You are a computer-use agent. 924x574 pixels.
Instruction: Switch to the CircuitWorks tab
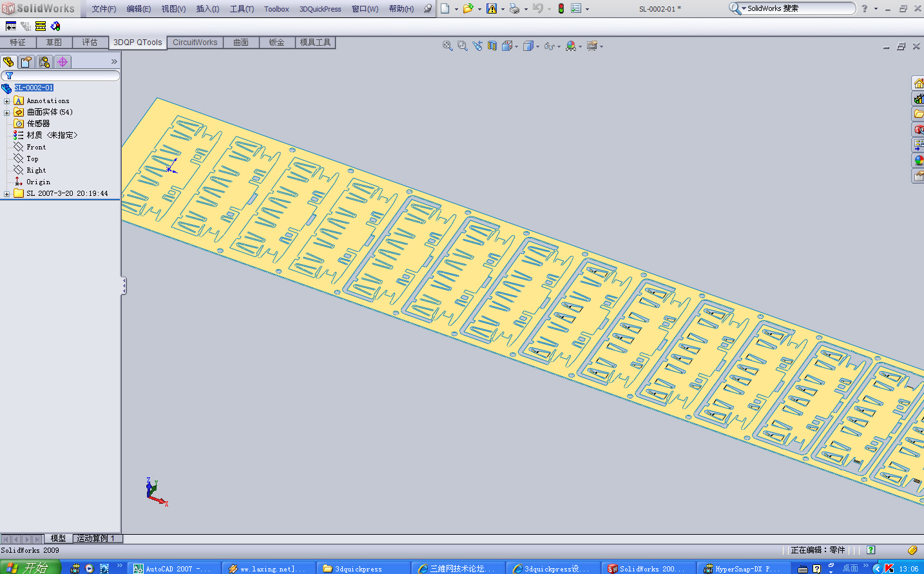pyautogui.click(x=195, y=43)
